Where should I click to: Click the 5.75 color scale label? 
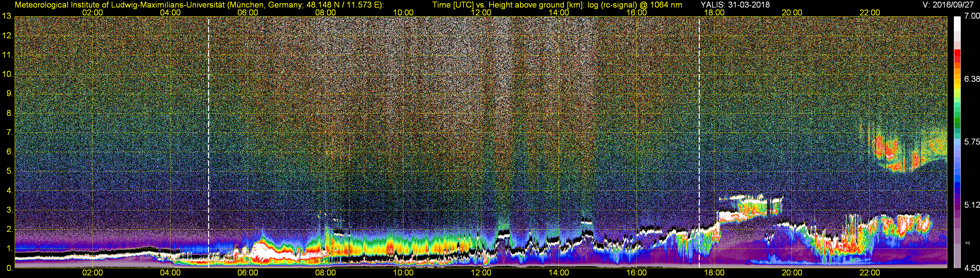coord(972,142)
